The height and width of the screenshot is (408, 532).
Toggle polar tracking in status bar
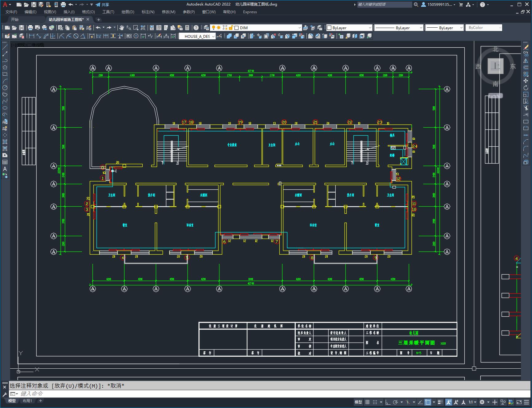396,402
